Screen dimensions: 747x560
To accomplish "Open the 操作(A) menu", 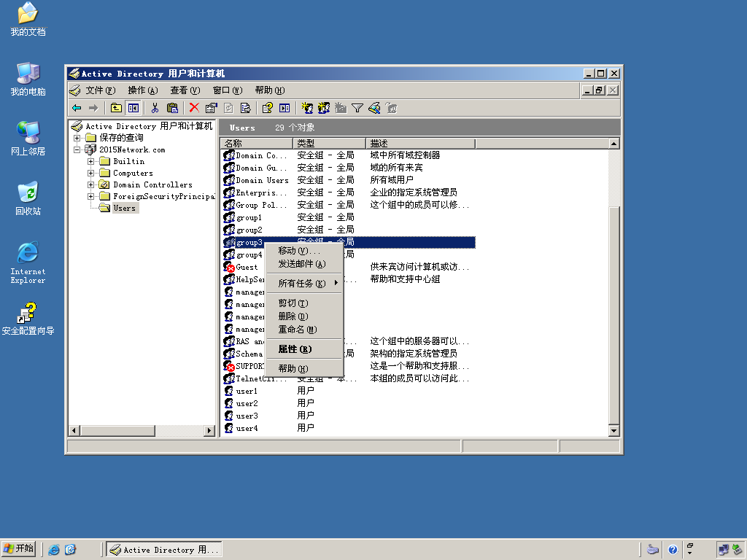I will 142,90.
